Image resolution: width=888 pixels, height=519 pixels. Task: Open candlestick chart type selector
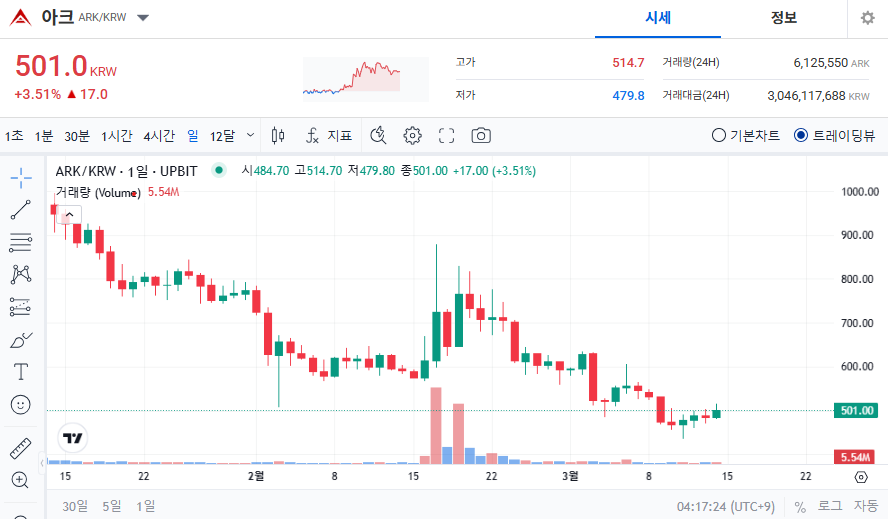(278, 136)
